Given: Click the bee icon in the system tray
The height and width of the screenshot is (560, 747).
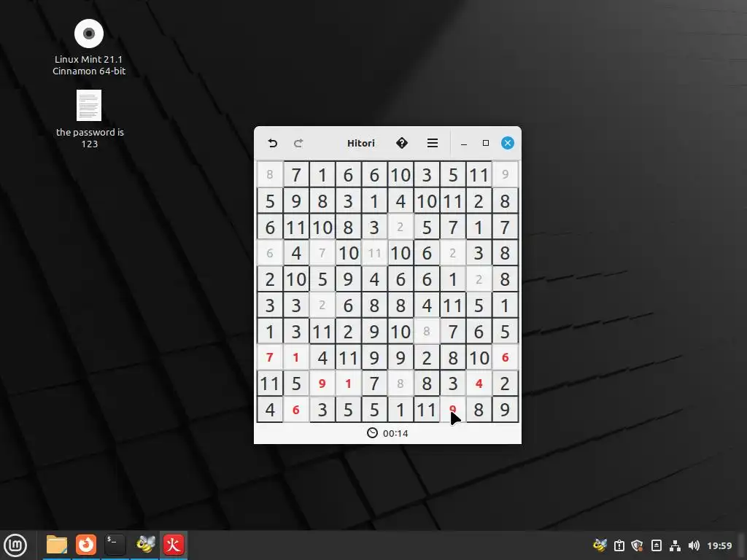Looking at the screenshot, I should [600, 545].
